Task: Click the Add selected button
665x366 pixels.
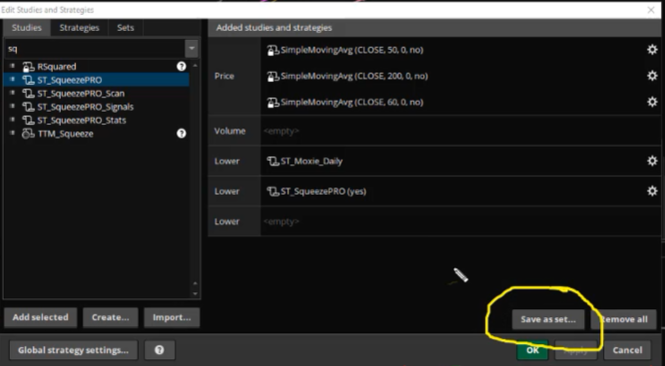Action: tap(40, 317)
